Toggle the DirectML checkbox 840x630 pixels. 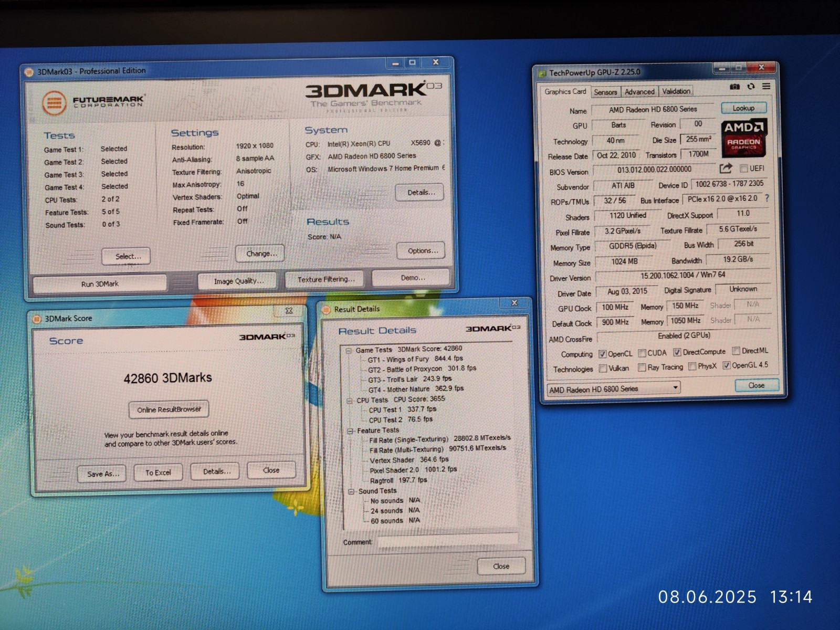coord(736,351)
